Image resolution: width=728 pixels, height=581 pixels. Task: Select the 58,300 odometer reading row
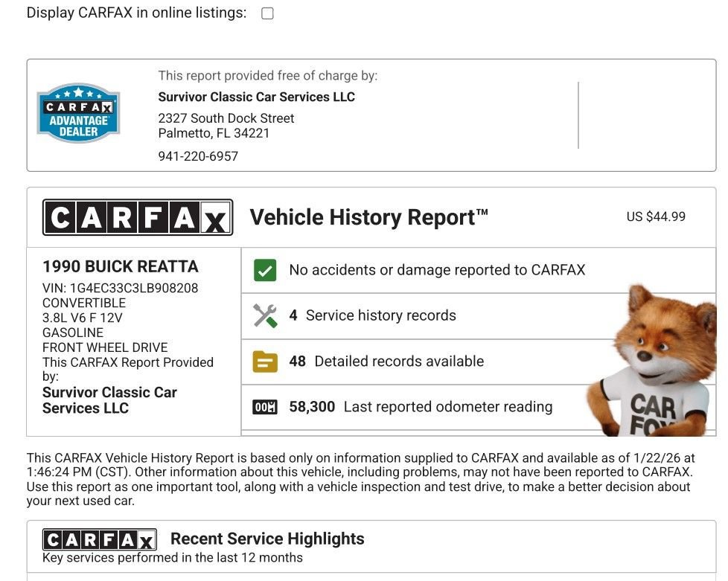(x=421, y=406)
